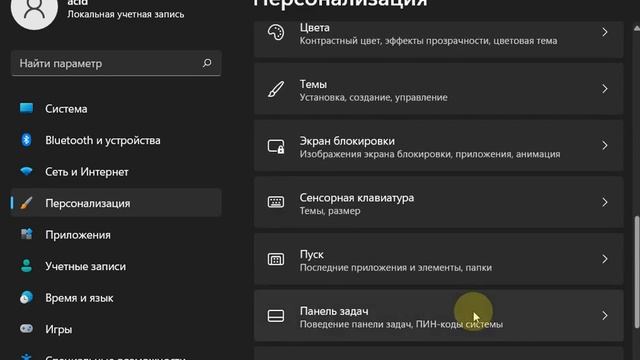This screenshot has width=640, height=360.
Task: Open Пуск via its right chevron
Action: click(x=604, y=259)
